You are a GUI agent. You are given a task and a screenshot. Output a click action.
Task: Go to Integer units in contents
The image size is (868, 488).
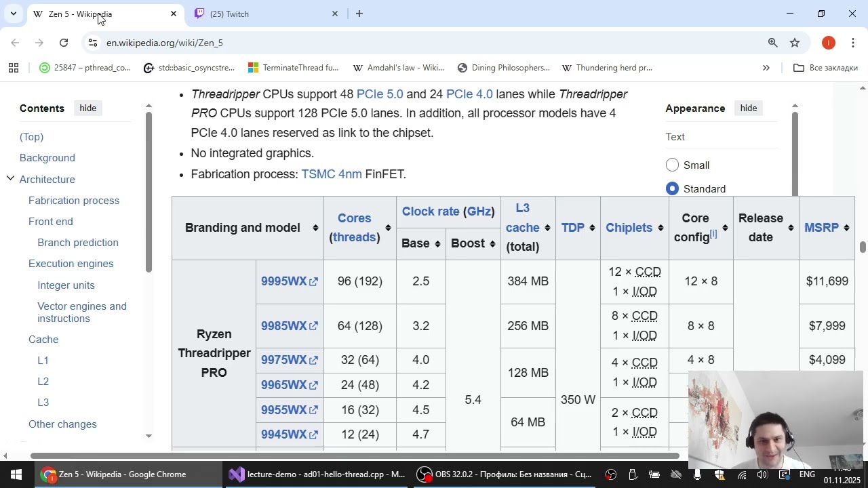click(66, 285)
